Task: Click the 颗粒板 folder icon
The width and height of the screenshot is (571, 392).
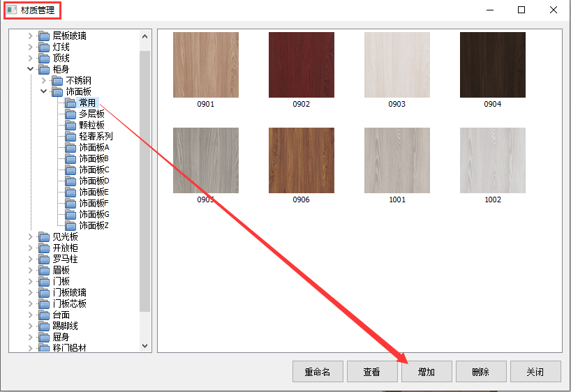Action: click(x=71, y=126)
